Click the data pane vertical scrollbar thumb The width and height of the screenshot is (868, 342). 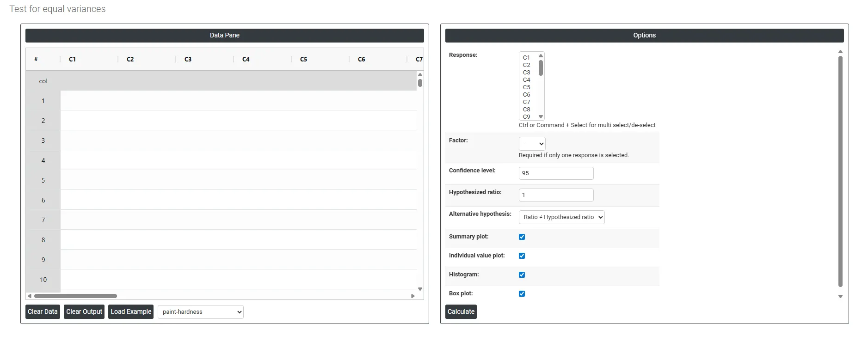[x=420, y=83]
